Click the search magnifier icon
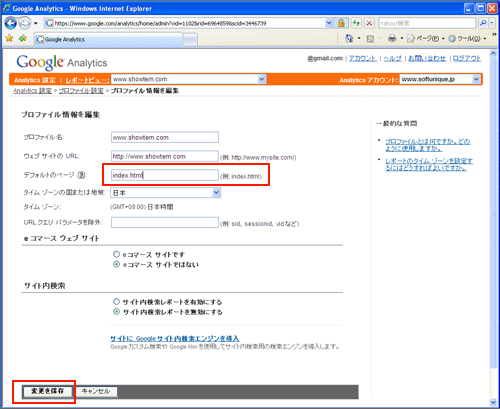The image size is (500, 409). [483, 23]
